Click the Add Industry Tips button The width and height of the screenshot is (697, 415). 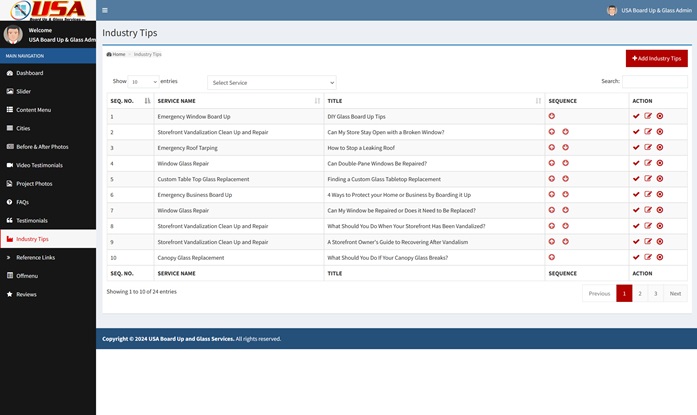tap(656, 59)
